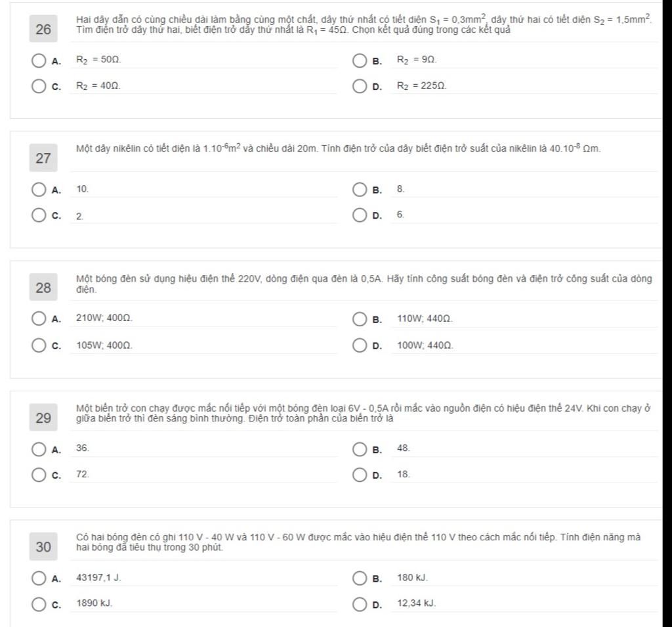The image size is (672, 627).
Task: Select answer A '10' for question 27
Action: (x=39, y=190)
